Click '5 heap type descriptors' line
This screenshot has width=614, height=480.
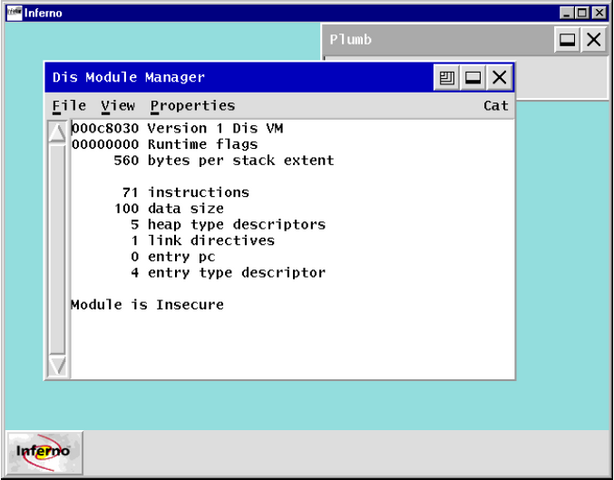pos(228,225)
